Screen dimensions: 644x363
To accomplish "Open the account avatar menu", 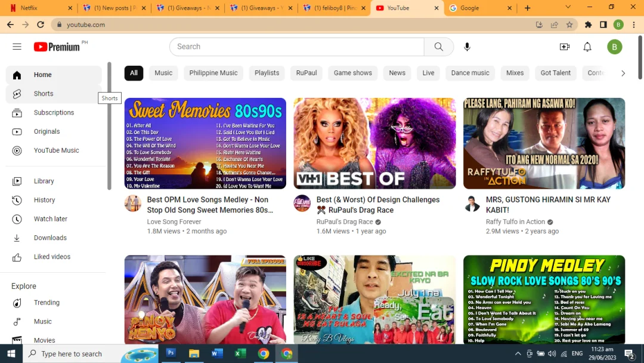I will [x=614, y=47].
